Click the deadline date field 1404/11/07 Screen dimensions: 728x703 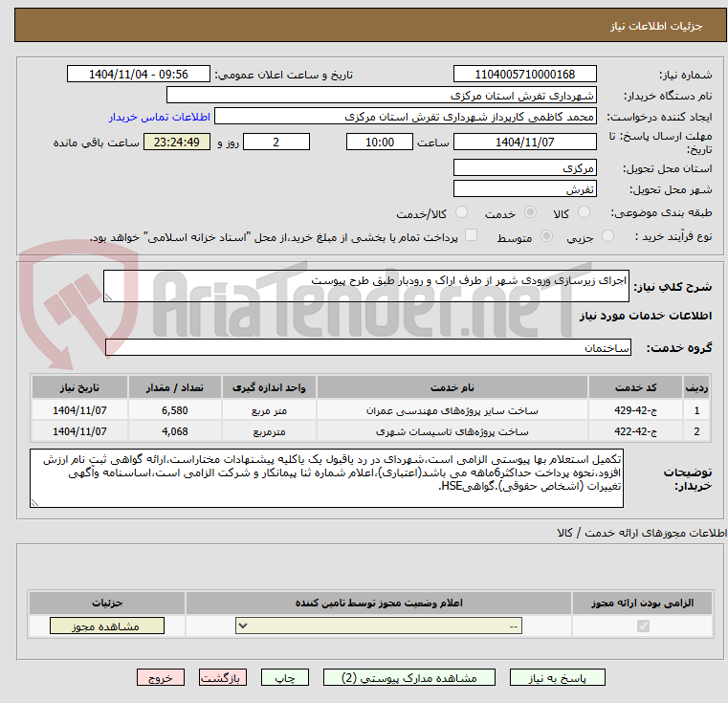[x=524, y=143]
